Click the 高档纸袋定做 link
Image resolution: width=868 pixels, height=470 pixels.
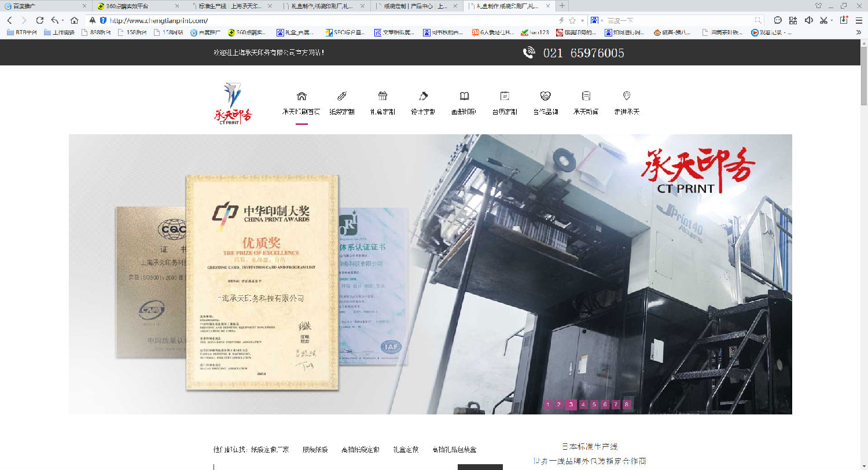tap(361, 449)
